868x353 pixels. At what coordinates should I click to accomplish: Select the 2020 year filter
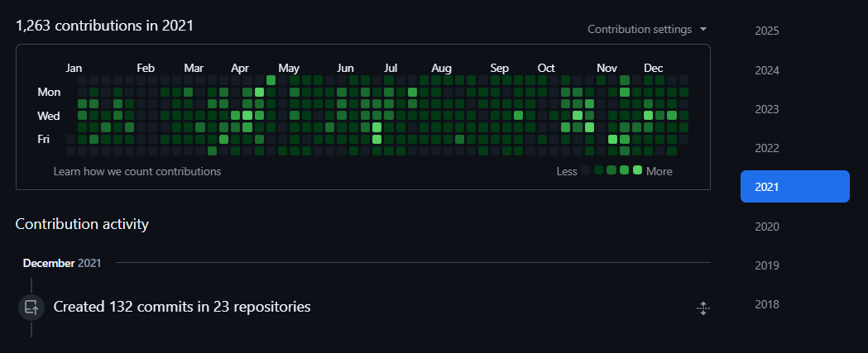pyautogui.click(x=767, y=227)
